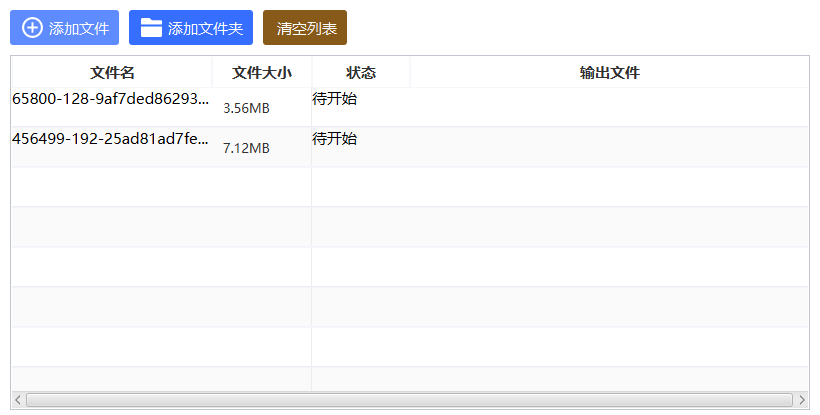
Task: Select the 文件大小 column header
Action: pos(262,73)
